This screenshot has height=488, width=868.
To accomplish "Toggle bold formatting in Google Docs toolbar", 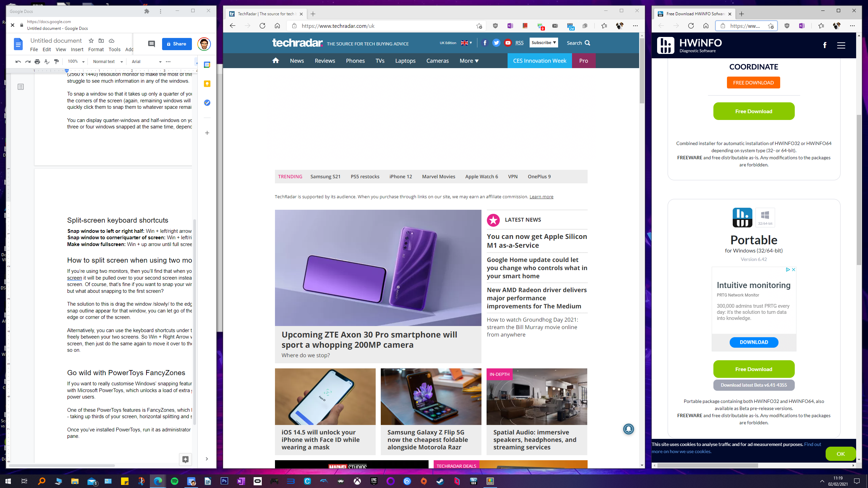I will (168, 61).
